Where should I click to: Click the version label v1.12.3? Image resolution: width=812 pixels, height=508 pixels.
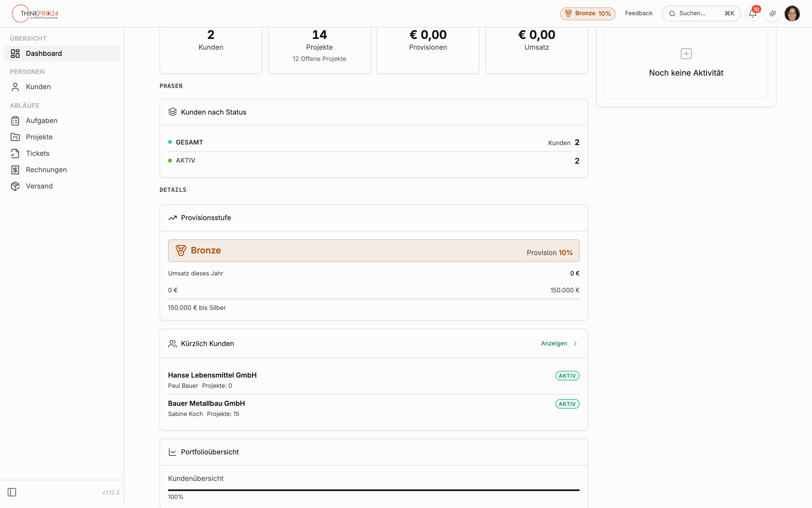tap(111, 492)
